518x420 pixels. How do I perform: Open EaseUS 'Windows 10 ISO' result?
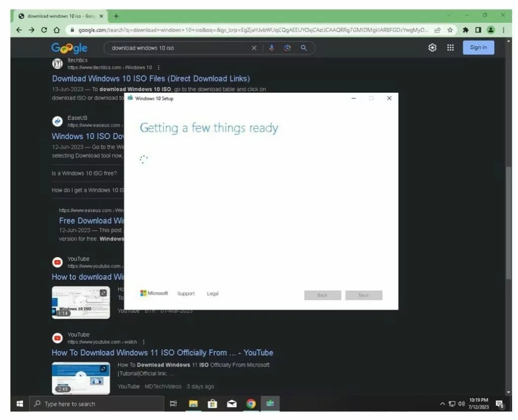click(88, 136)
